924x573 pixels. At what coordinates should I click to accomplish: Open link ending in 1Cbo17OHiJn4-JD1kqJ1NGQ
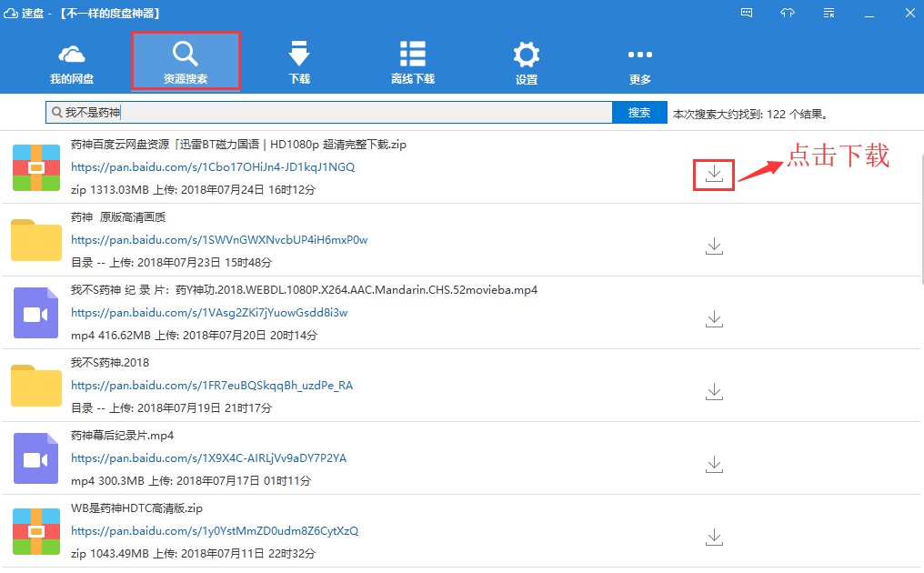(x=213, y=166)
